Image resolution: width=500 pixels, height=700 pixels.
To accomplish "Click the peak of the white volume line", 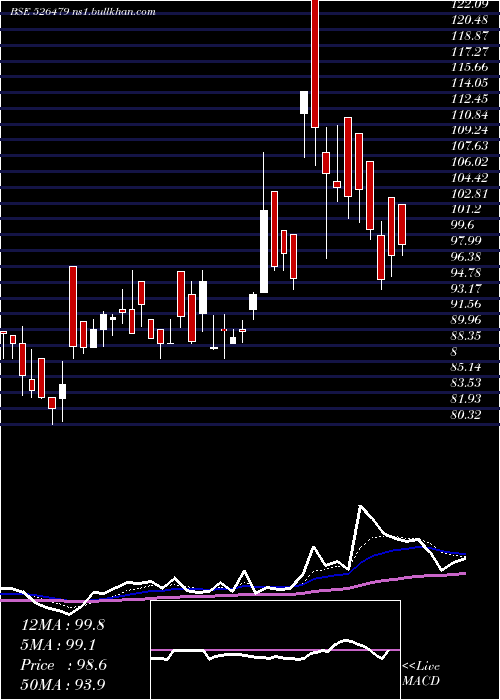I will click(360, 506).
